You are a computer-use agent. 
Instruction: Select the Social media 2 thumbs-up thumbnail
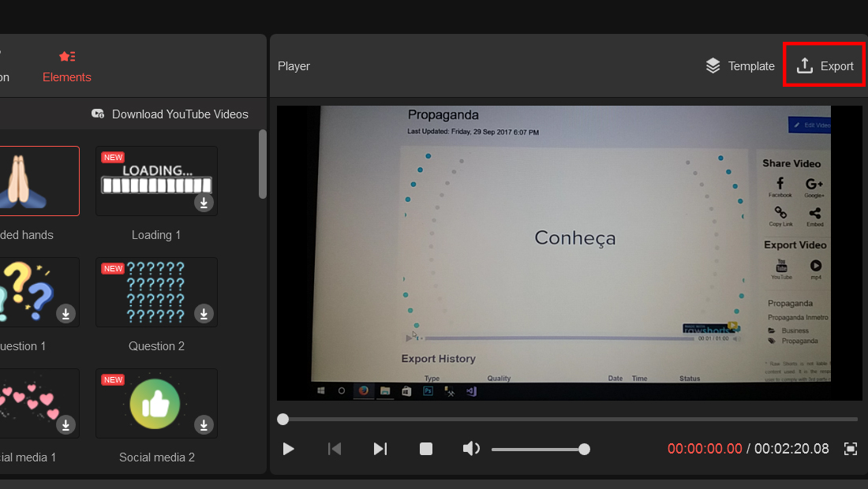(x=156, y=403)
